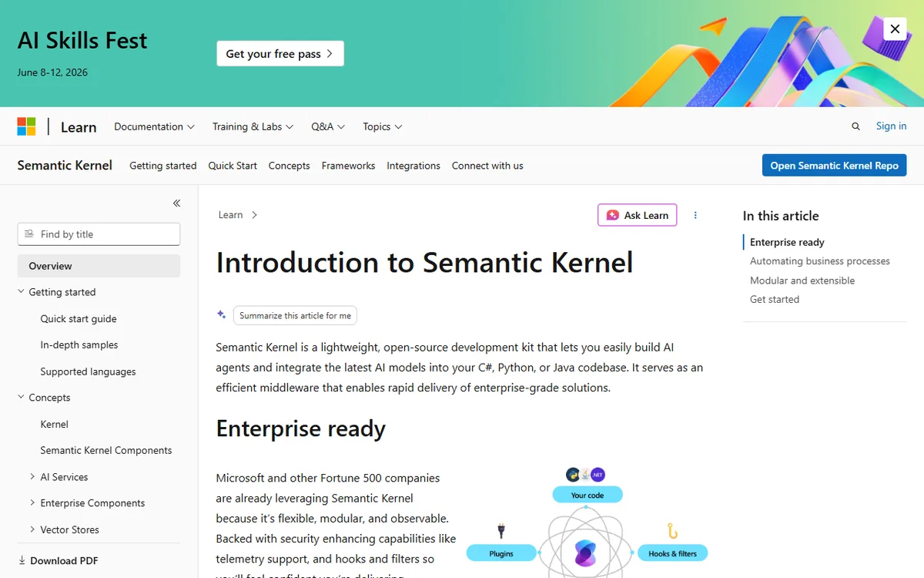
Task: Click the Microsoft logo
Action: point(27,126)
